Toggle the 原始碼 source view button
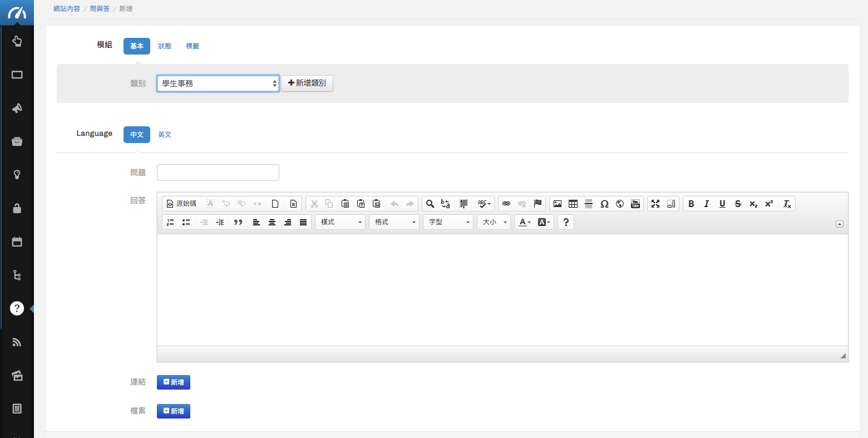Screen dimensions: 868x438 pos(181,204)
